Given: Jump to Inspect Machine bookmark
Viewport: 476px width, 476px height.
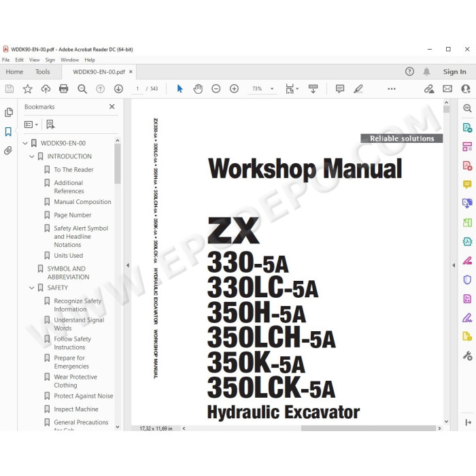Looking at the screenshot, I should click(x=76, y=409).
